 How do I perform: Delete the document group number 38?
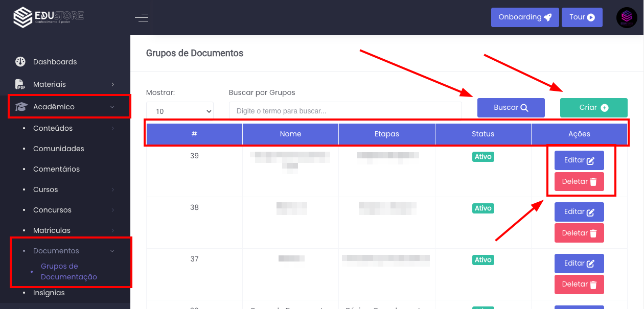[579, 233]
